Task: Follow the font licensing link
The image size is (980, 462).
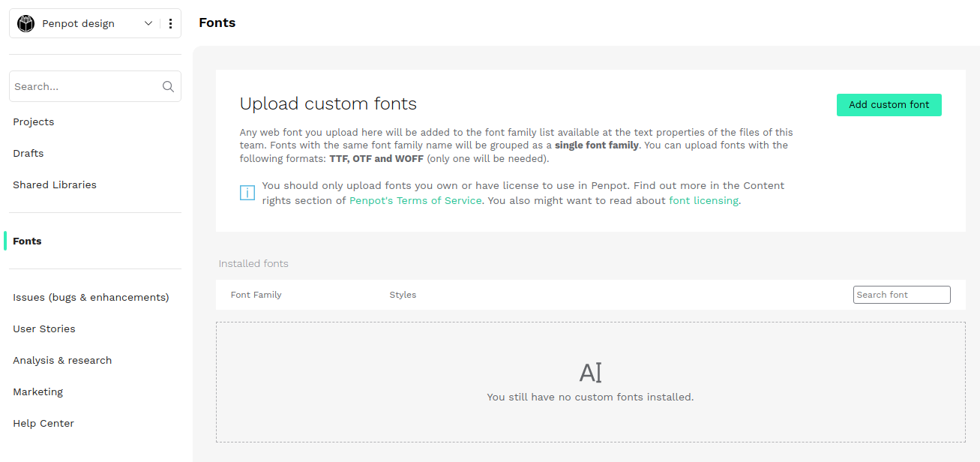Action: point(703,200)
